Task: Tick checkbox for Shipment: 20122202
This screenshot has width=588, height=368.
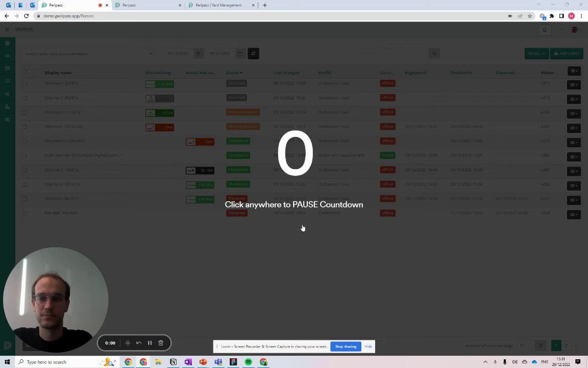Action: tap(24, 127)
